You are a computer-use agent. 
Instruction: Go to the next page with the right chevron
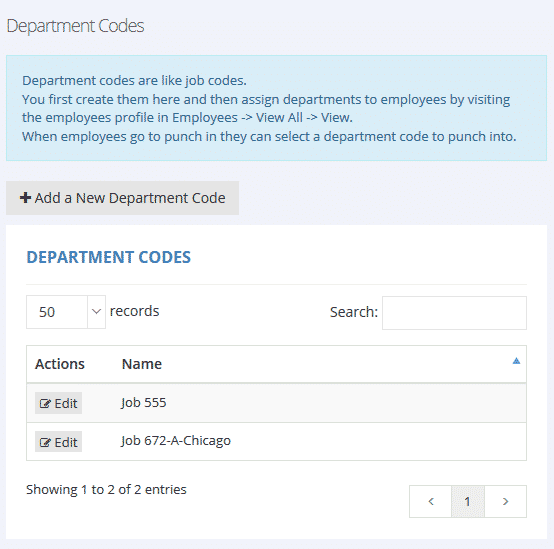505,501
